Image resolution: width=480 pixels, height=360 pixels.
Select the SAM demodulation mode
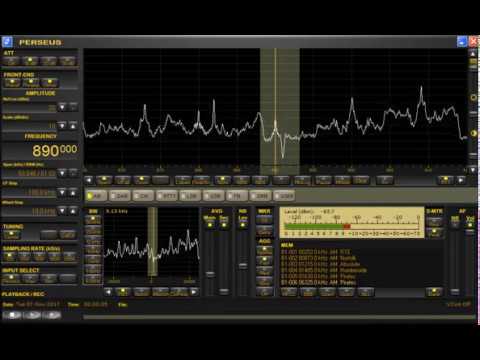(120, 196)
